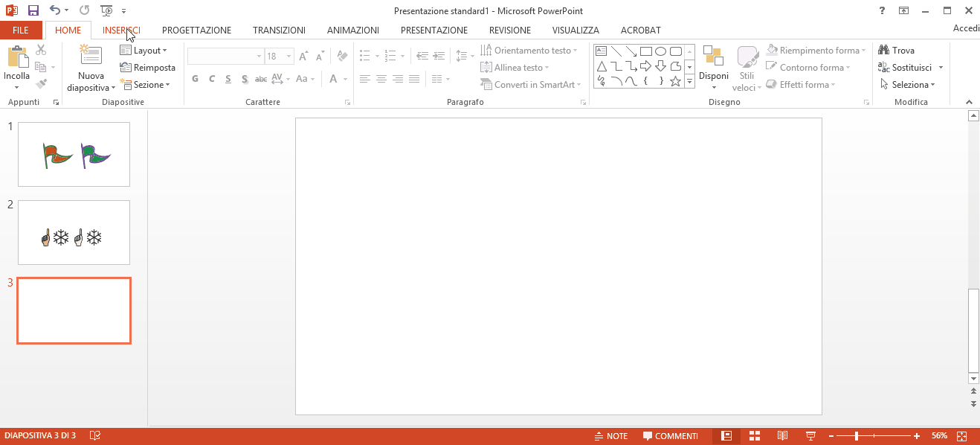Click the increase font size icon
The width and height of the screenshot is (980, 445).
(303, 56)
